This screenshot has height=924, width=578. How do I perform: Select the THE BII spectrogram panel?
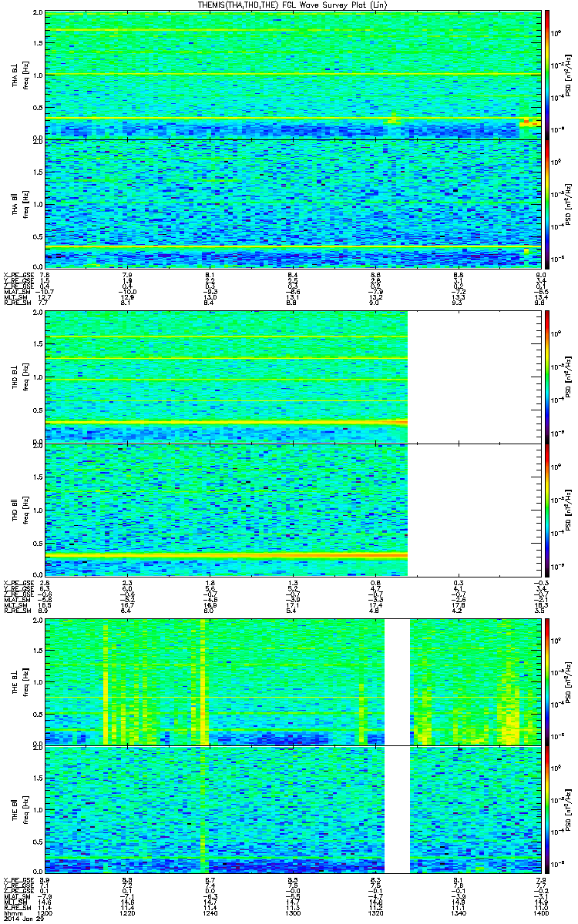pos(292,809)
